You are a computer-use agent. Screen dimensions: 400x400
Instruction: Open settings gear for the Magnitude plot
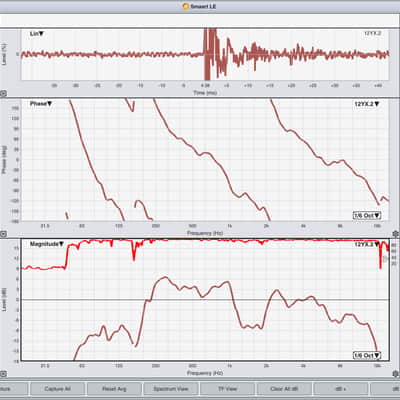395,374
